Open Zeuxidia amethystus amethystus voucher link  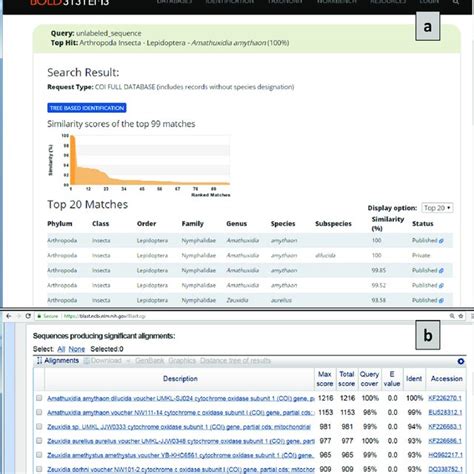[180, 455]
